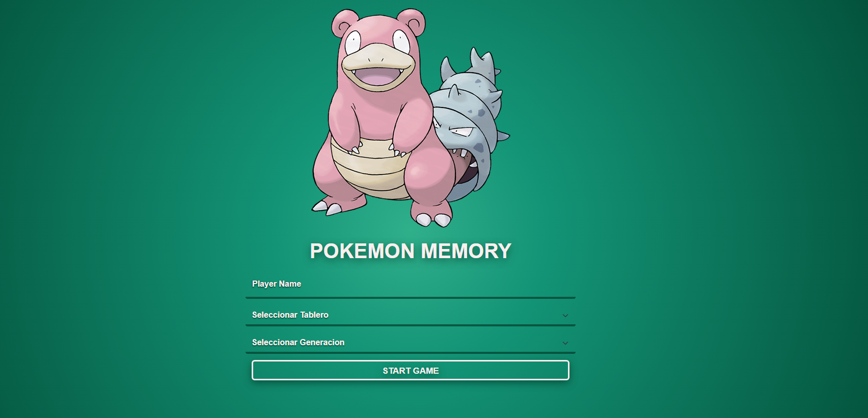The image size is (868, 418).
Task: Click the POKEMON MEMORY title
Action: [411, 251]
